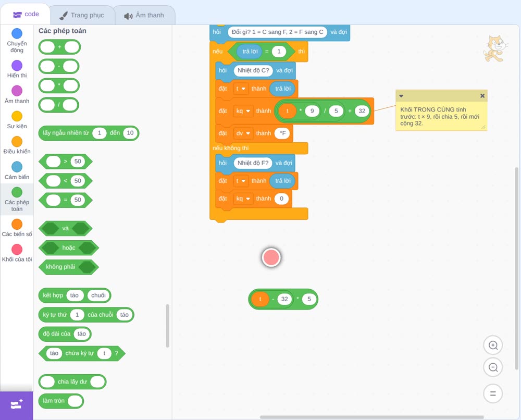This screenshot has width=521, height=420.
Task: Select the 'và' boolean block
Action: 66,228
